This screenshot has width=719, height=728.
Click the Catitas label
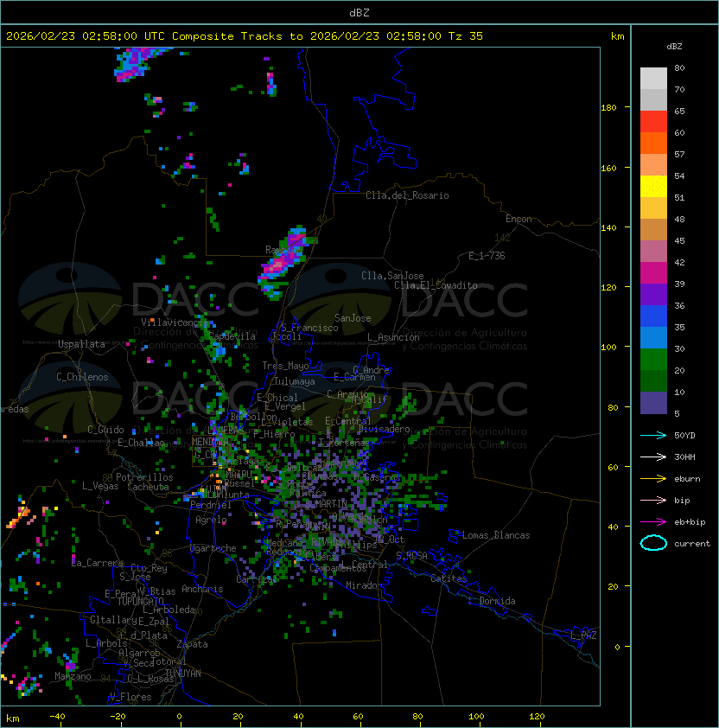[x=449, y=578]
